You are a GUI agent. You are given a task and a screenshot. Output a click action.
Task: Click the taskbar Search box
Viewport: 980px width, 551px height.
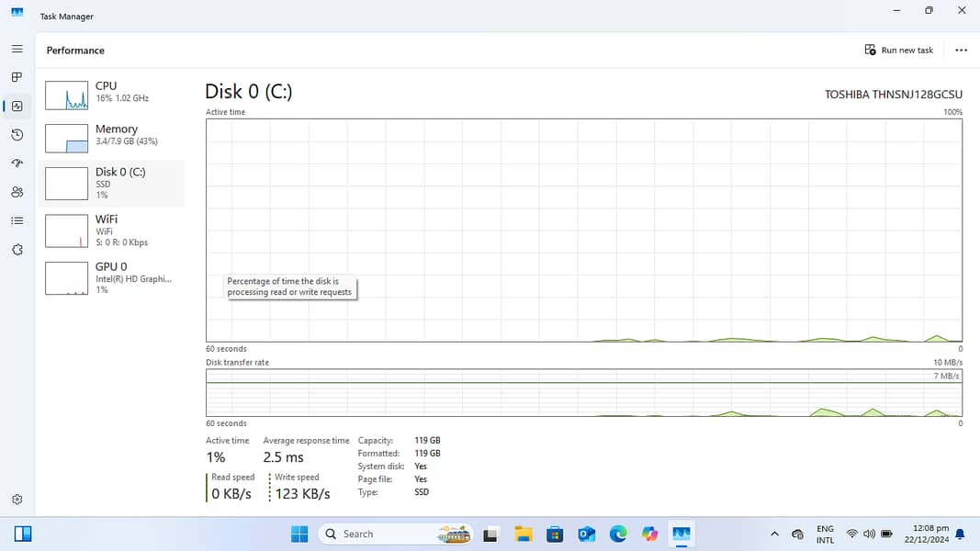click(x=396, y=534)
